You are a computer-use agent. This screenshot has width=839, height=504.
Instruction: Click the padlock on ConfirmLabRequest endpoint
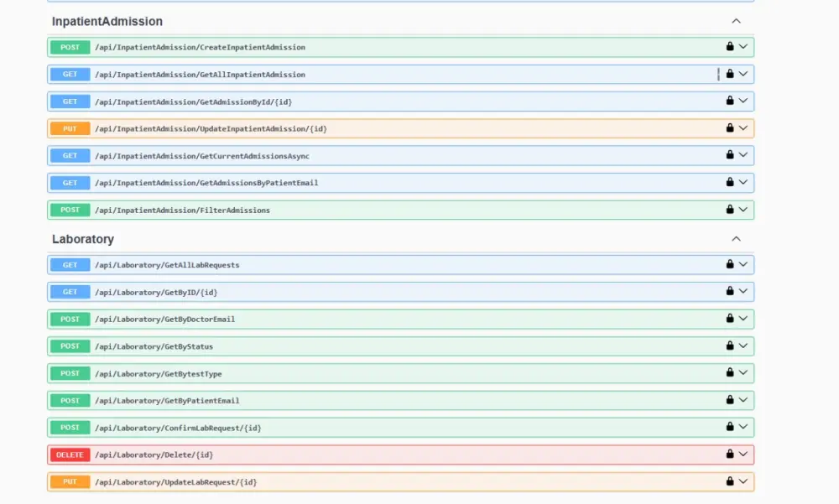[730, 427]
